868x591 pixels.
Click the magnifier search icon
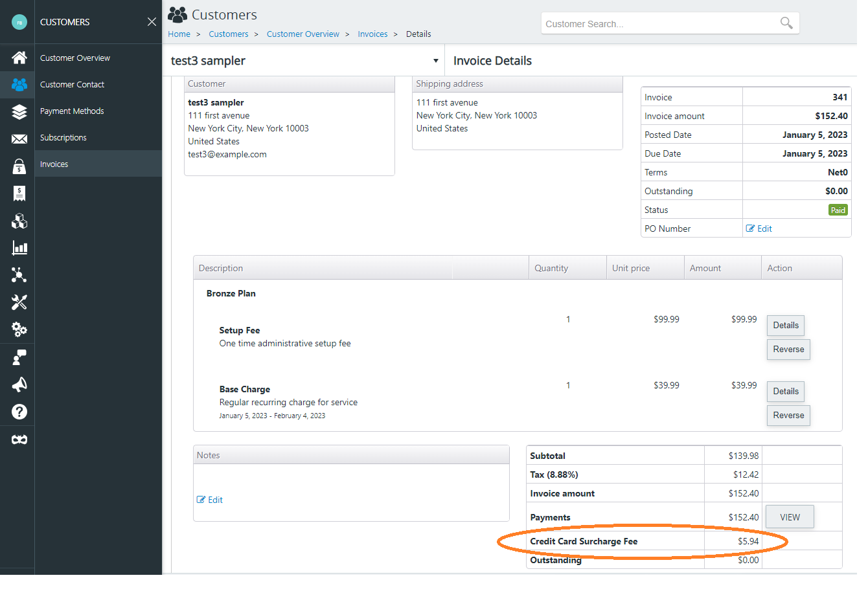(x=786, y=23)
